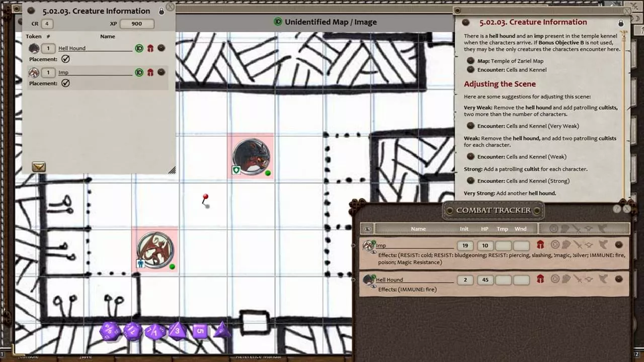This screenshot has width=644, height=362.
Task: Toggle ID status for Imp in encounter list
Action: tap(139, 72)
